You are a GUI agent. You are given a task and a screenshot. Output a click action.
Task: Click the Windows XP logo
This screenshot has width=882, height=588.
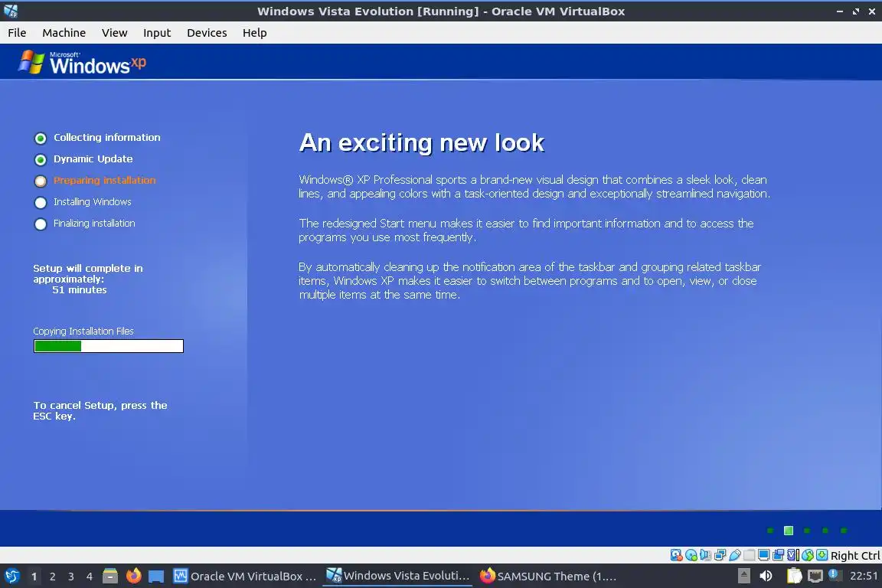pos(82,63)
